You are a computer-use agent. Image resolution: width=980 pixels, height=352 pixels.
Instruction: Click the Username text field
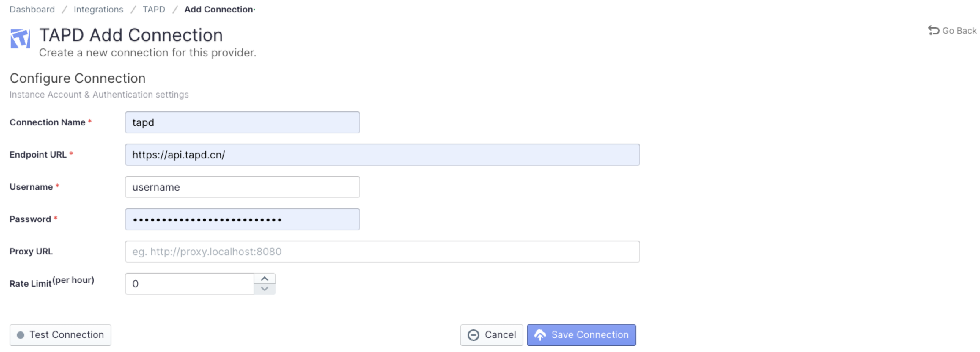click(x=242, y=187)
